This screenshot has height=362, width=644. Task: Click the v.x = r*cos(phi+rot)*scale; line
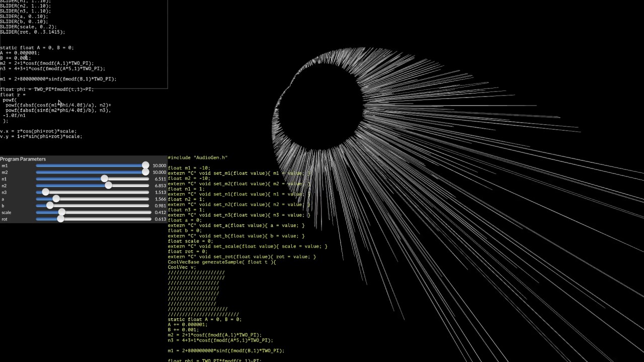[x=38, y=131]
